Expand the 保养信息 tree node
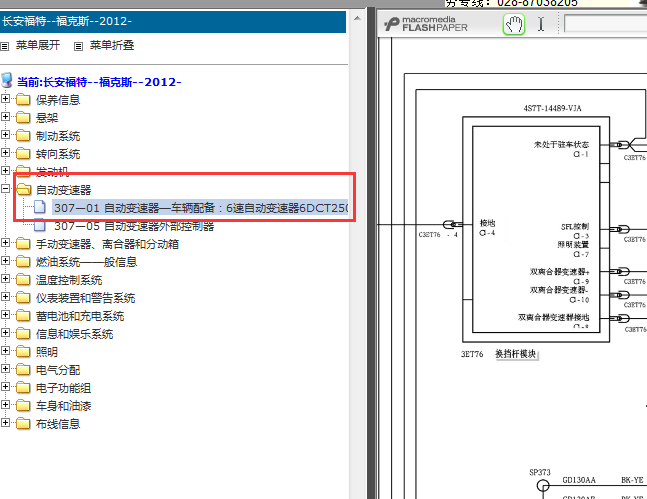This screenshot has height=499, width=647. 5,99
